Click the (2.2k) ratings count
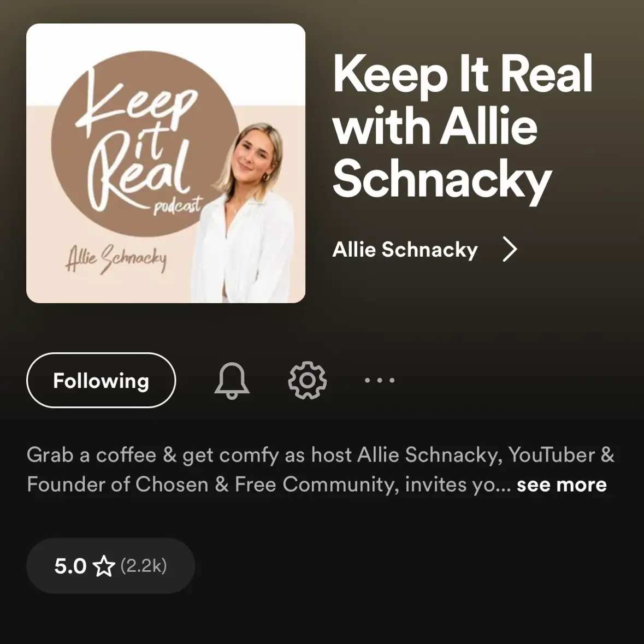This screenshot has width=644, height=644. pos(144,566)
